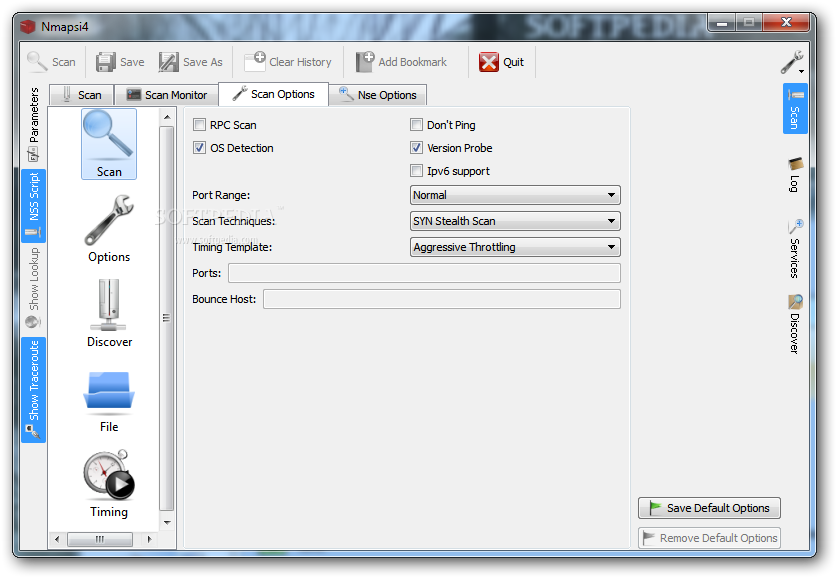Select the Discover server icon in the sidebar

[109, 313]
